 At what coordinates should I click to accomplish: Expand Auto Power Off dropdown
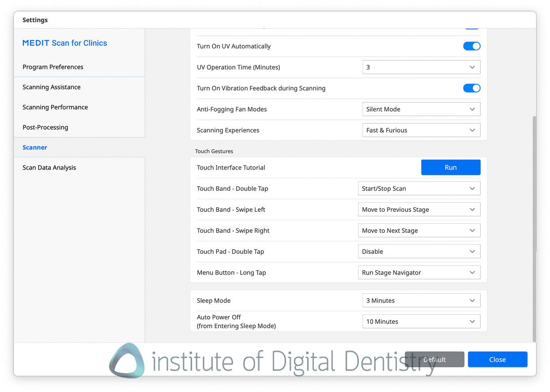click(x=421, y=322)
